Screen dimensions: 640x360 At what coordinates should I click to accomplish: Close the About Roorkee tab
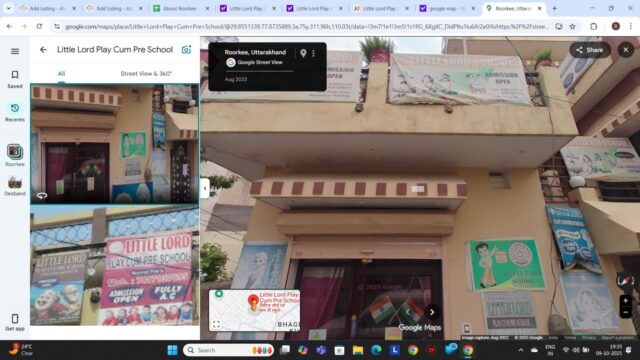coord(207,8)
